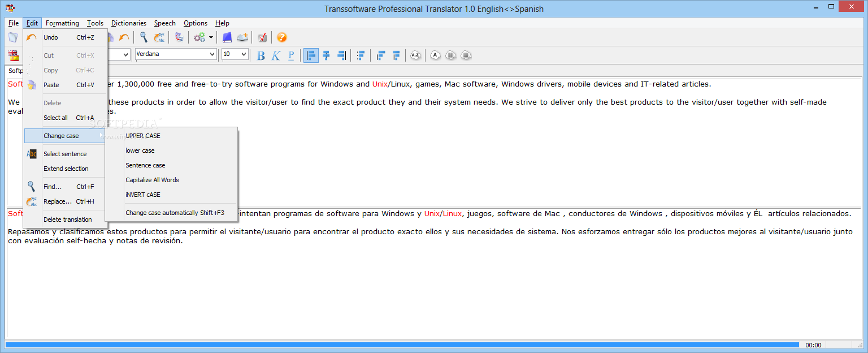The image size is (868, 353).
Task: Click the spell check checkmark icon
Action: point(262,37)
